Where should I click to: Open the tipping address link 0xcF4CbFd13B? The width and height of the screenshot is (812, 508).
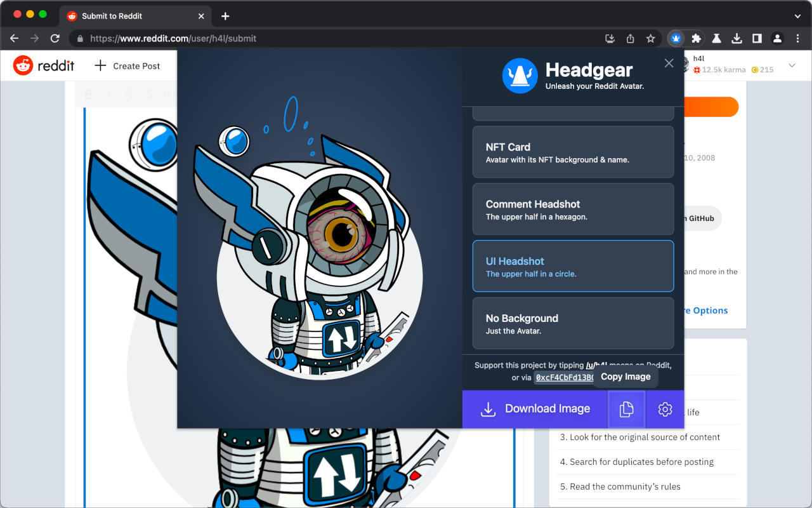coord(565,377)
